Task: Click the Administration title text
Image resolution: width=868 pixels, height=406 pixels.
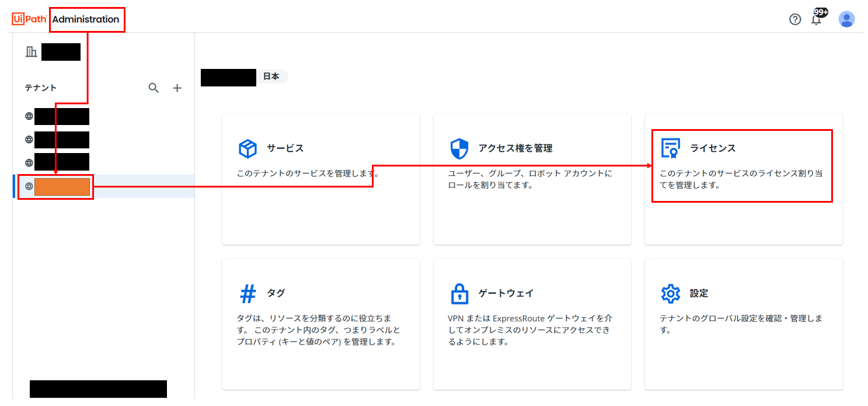Action: click(86, 19)
